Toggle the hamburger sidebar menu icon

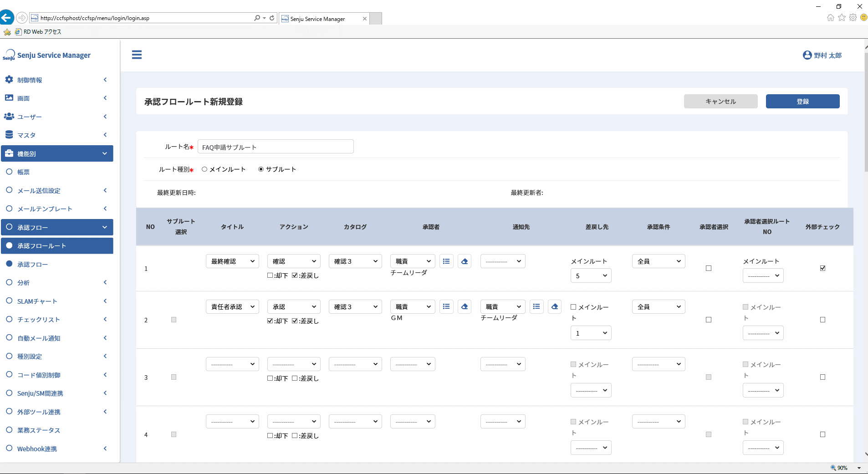click(137, 55)
